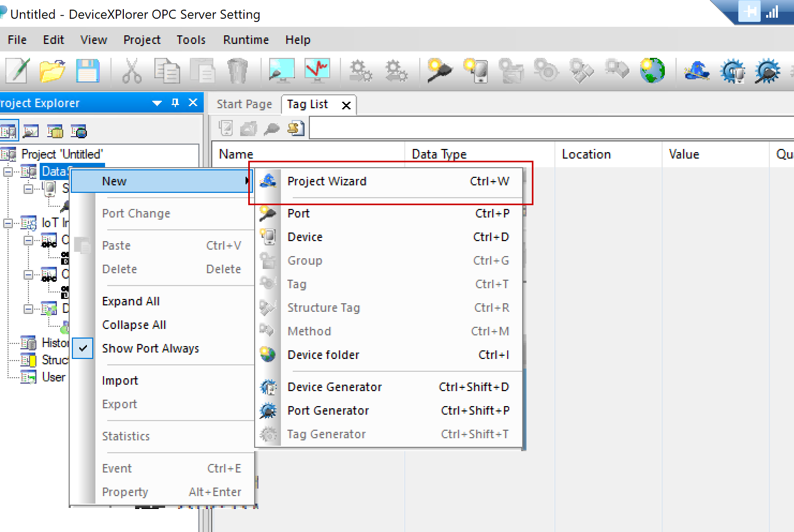Choose Device Generator in the New submenu

335,387
